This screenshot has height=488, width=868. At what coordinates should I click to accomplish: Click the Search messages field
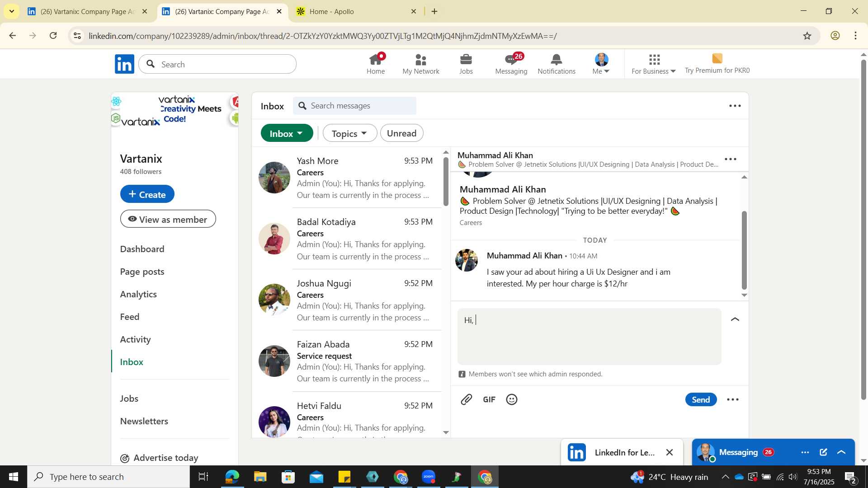tap(354, 106)
